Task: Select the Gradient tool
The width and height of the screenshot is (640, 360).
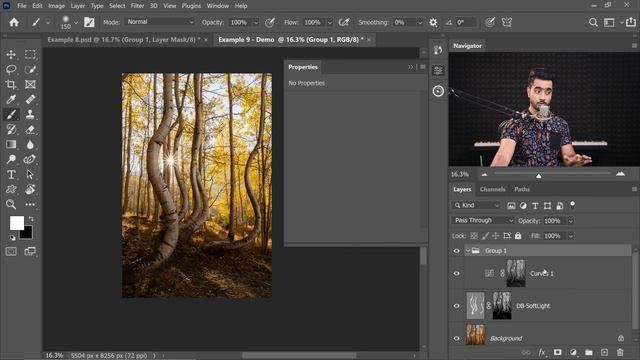Action: pyautogui.click(x=11, y=144)
